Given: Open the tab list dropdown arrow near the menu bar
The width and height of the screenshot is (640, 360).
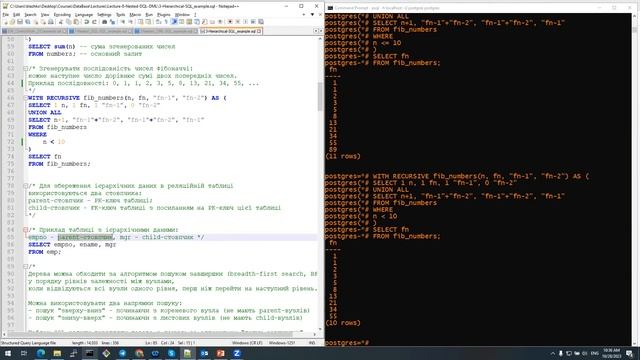Looking at the screenshot, I should click(x=312, y=15).
